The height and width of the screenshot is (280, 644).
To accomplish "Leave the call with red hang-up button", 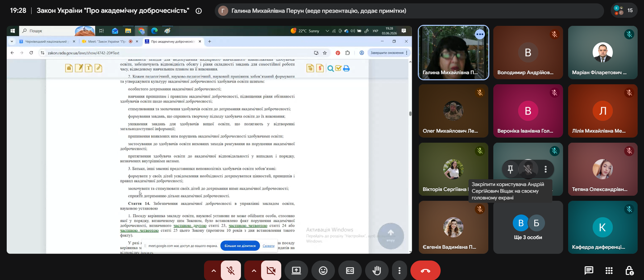I will (x=426, y=271).
